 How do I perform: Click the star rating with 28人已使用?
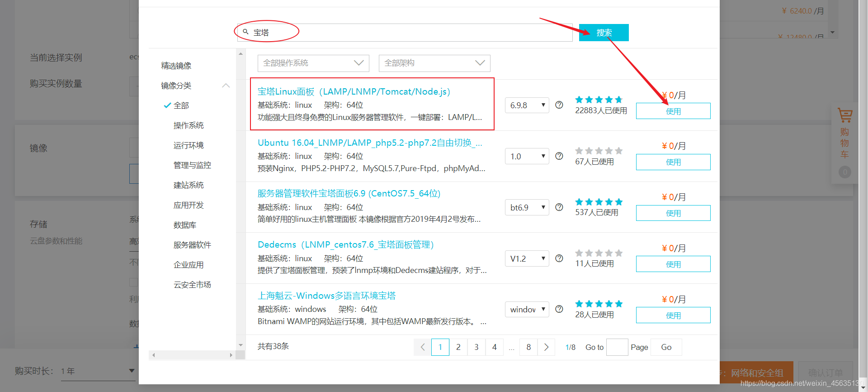(x=599, y=304)
